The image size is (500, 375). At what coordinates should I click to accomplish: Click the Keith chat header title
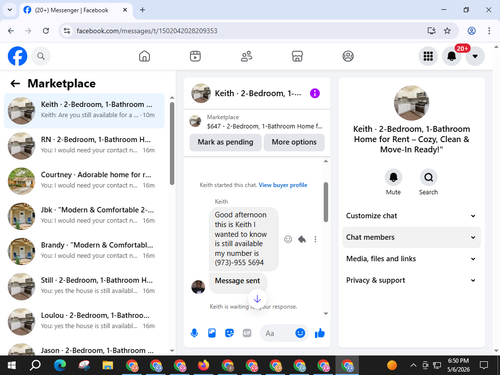coord(258,93)
